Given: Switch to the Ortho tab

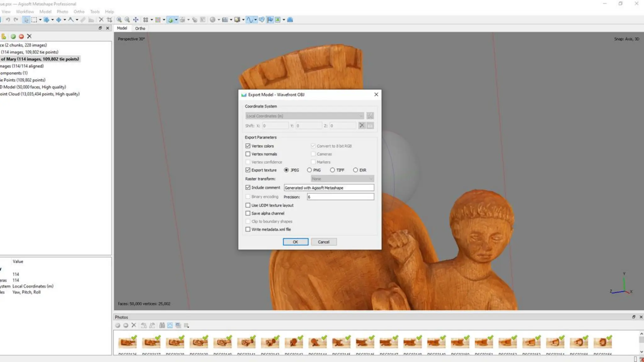Looking at the screenshot, I should (x=140, y=28).
